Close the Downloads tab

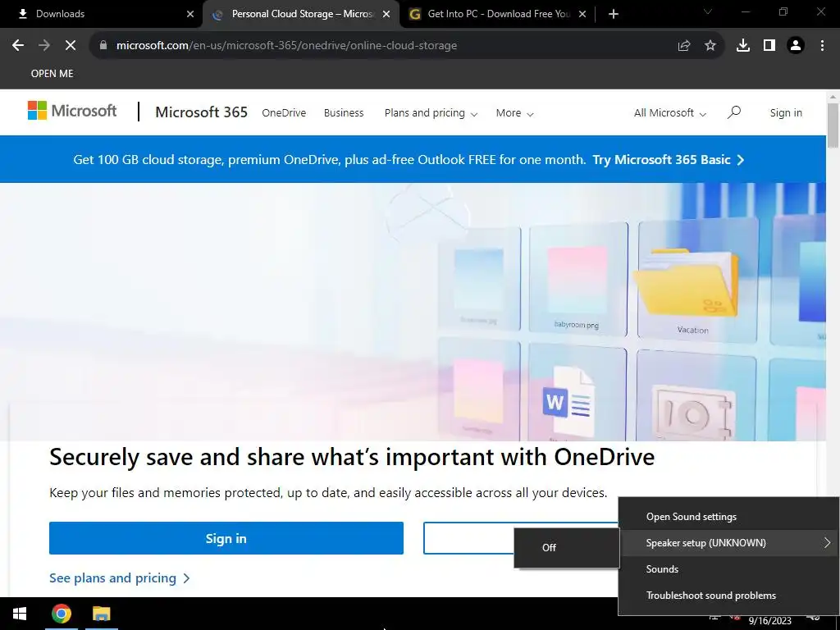click(x=190, y=14)
